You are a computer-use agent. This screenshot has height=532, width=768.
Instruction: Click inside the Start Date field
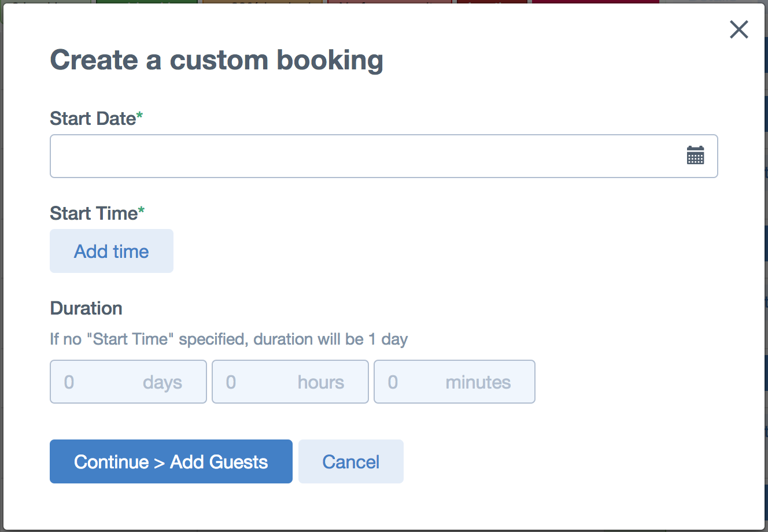[x=384, y=156]
